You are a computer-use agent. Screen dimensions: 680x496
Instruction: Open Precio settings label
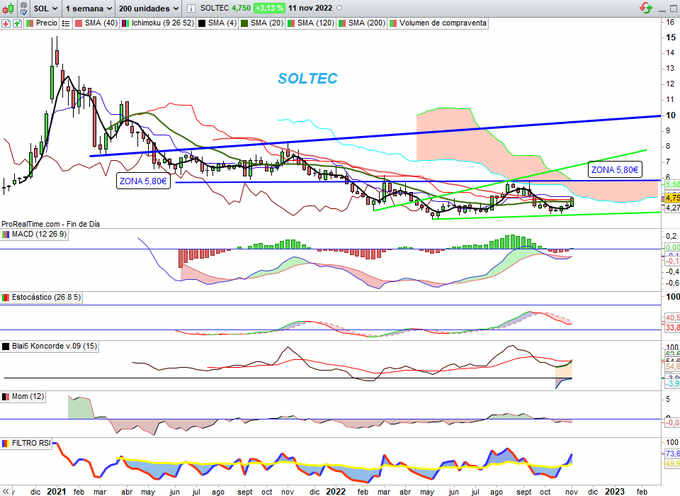click(x=46, y=23)
